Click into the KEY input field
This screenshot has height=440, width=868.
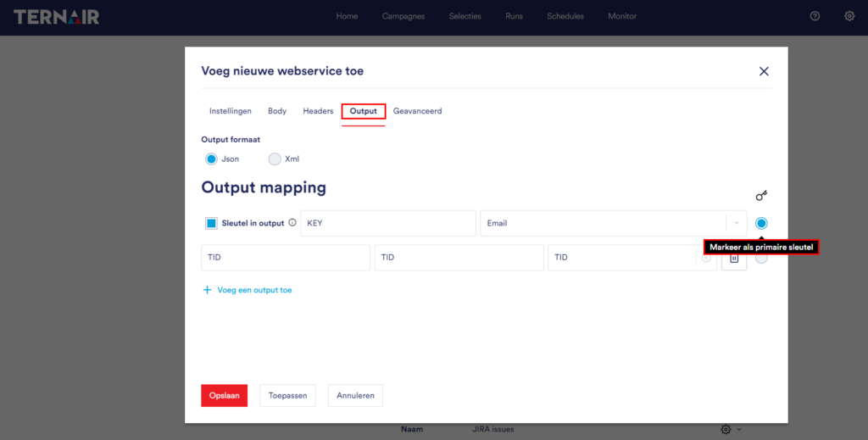388,223
